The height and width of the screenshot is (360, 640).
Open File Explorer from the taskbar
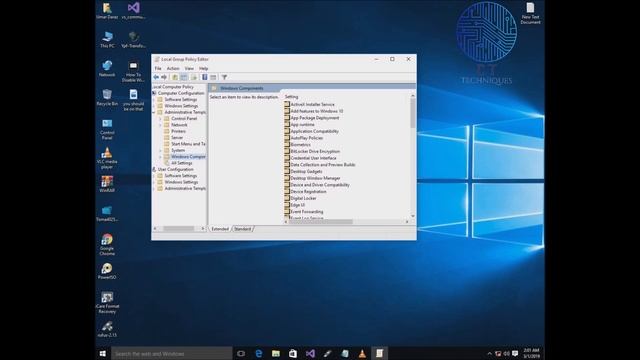[x=276, y=353]
